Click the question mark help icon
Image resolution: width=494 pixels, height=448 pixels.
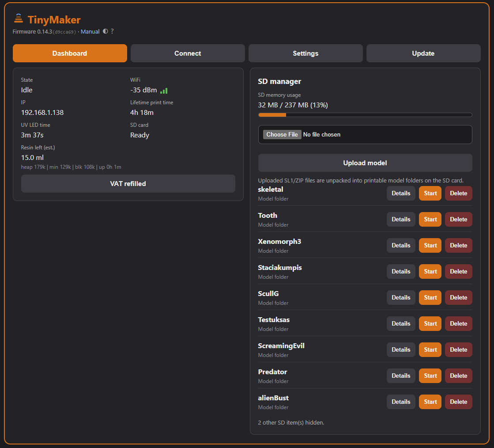[112, 31]
